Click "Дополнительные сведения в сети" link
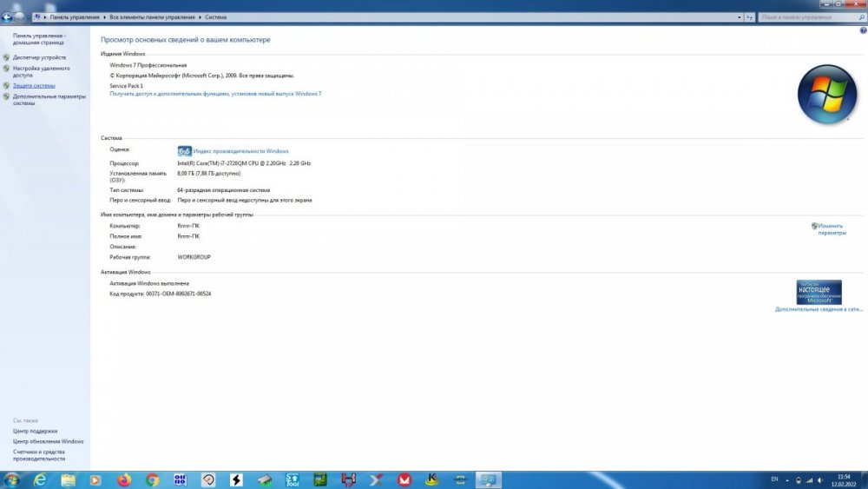868x489 pixels. (x=819, y=309)
